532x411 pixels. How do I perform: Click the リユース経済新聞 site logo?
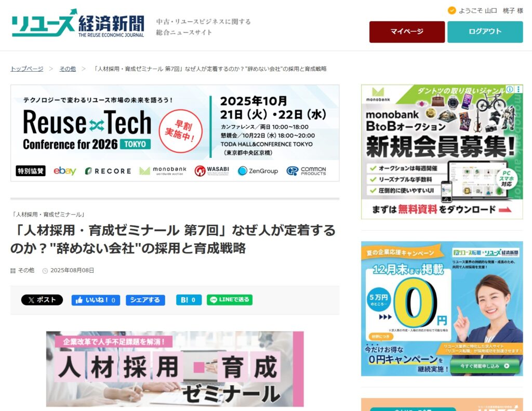[78, 24]
